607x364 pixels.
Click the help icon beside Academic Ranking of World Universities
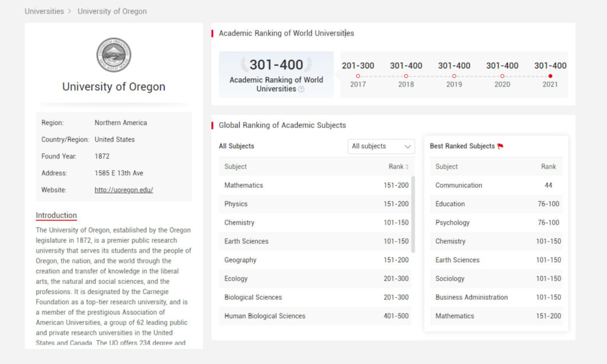tap(301, 89)
